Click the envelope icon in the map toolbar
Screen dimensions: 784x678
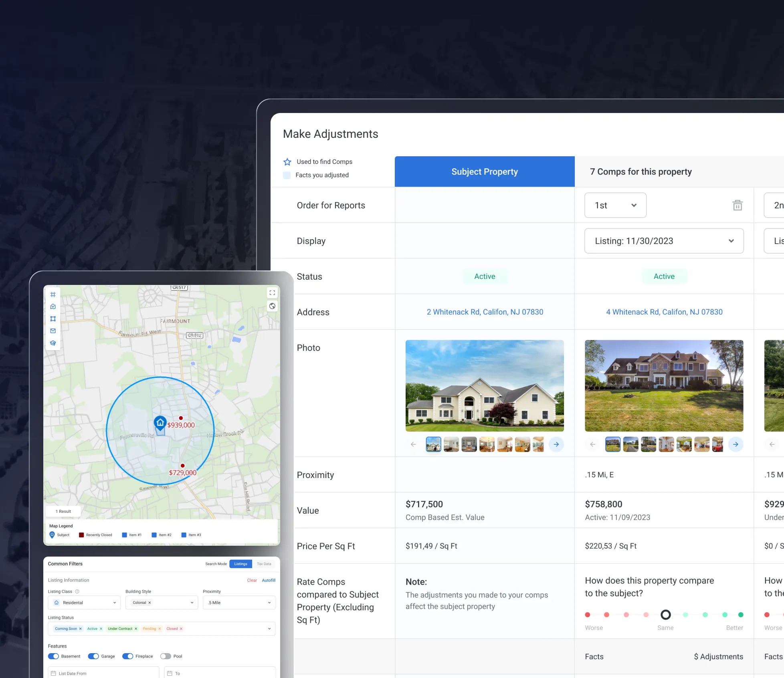point(53,331)
